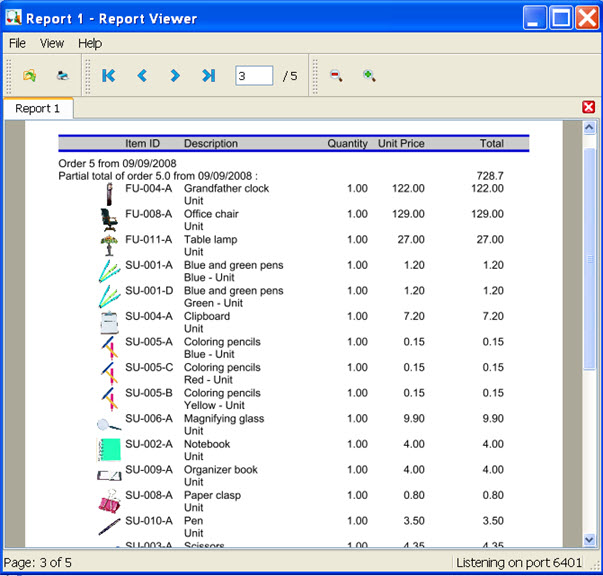603x576 pixels.
Task: Click the partial total value 728.7
Action: click(490, 176)
